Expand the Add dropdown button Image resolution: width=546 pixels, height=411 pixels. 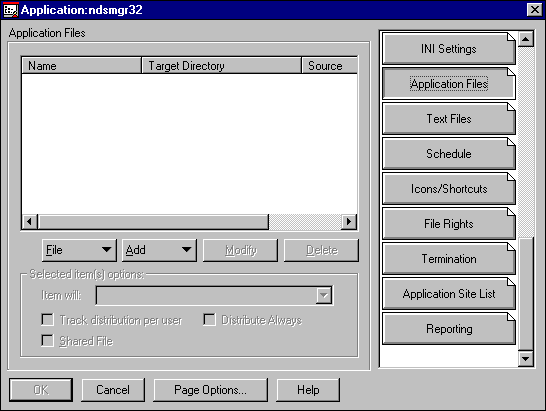159,250
